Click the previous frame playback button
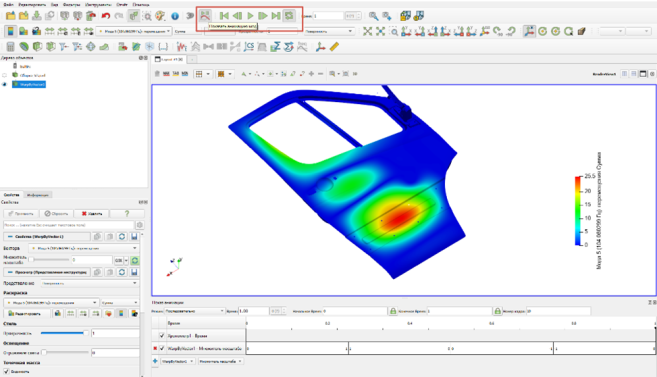 click(x=237, y=16)
